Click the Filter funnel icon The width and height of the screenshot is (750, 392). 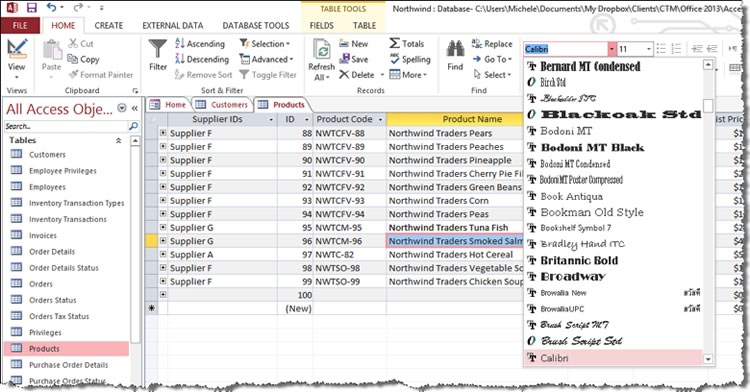point(157,48)
